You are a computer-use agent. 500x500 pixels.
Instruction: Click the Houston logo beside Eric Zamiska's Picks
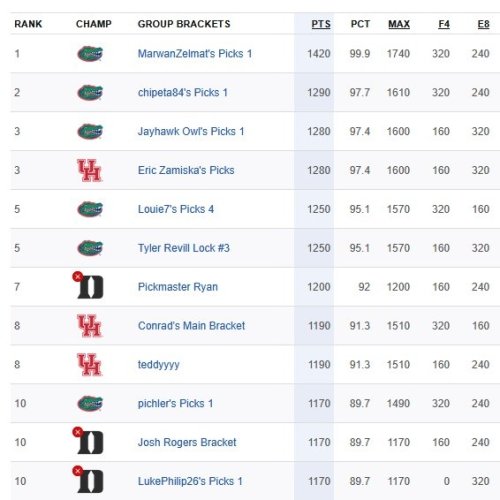click(89, 170)
